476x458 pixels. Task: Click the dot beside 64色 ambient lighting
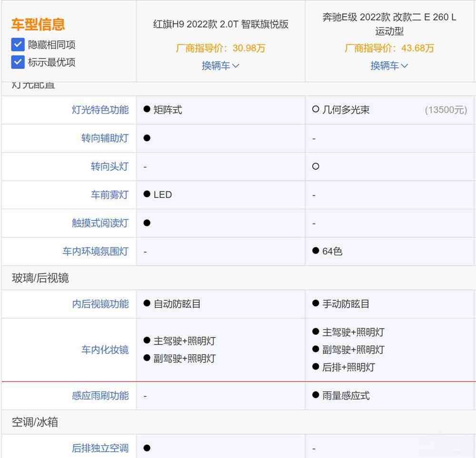point(315,251)
